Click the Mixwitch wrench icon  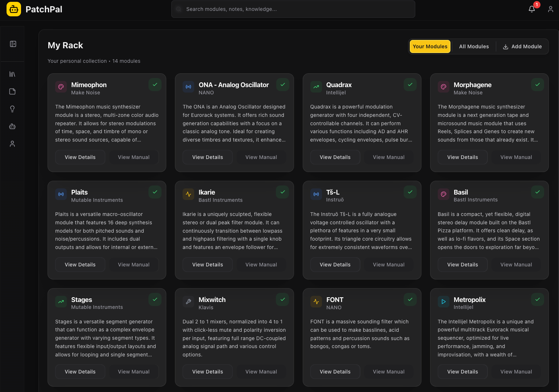(x=188, y=302)
